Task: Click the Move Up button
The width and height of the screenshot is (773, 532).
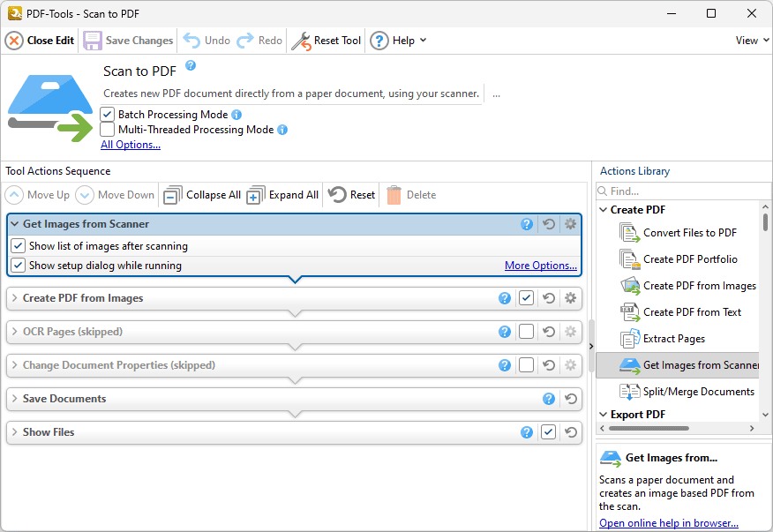Action: 37,195
